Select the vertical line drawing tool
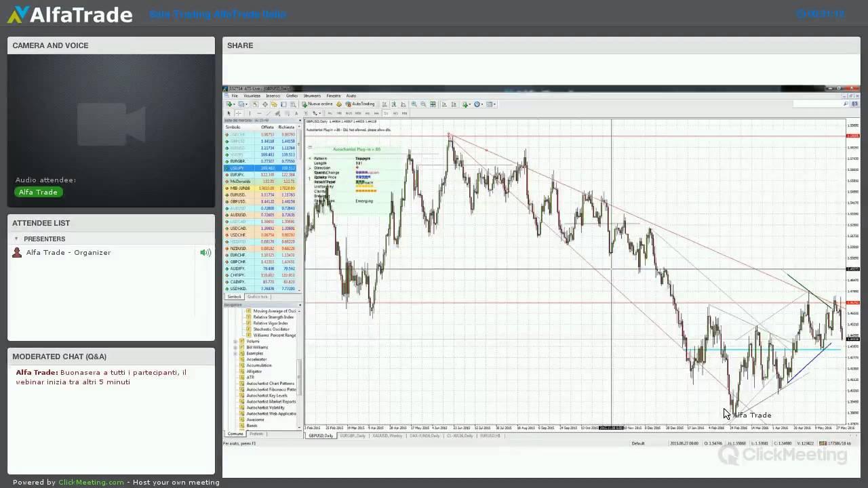Screen dimensions: 868x488 tap(250, 113)
